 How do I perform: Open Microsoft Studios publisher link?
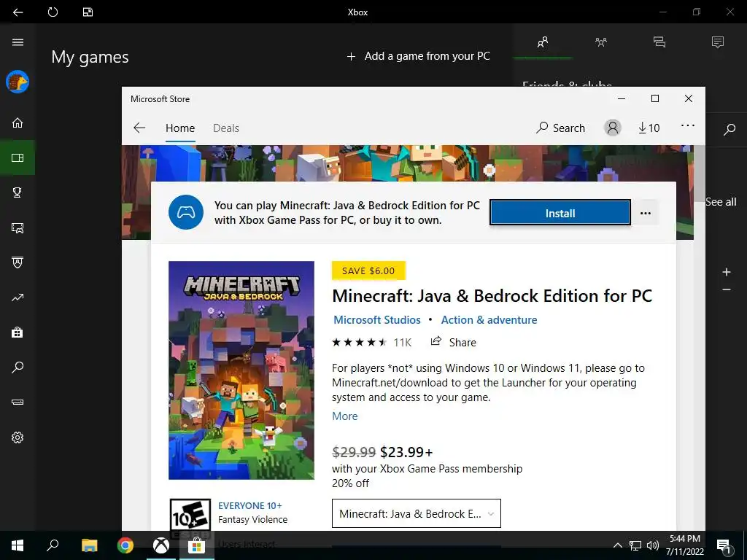coord(377,320)
